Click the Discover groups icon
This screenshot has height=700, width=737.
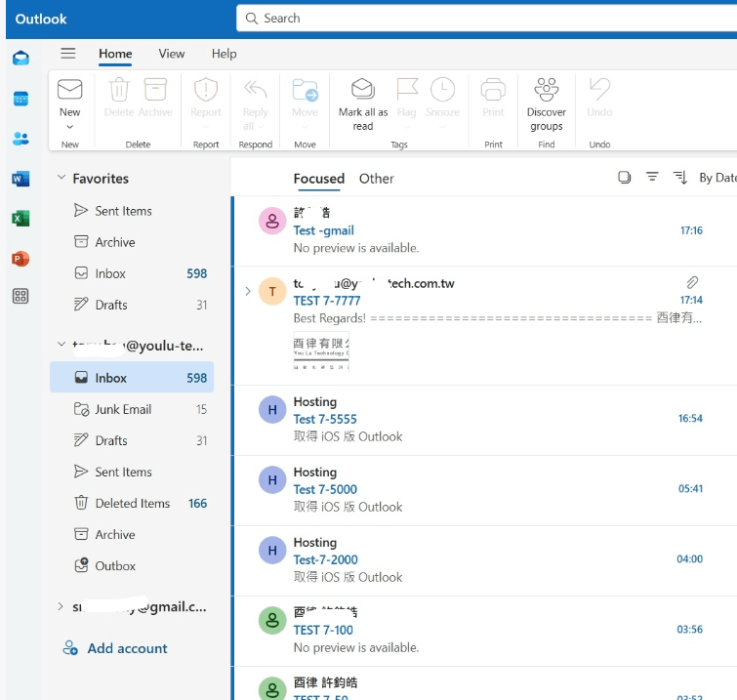pos(547,89)
